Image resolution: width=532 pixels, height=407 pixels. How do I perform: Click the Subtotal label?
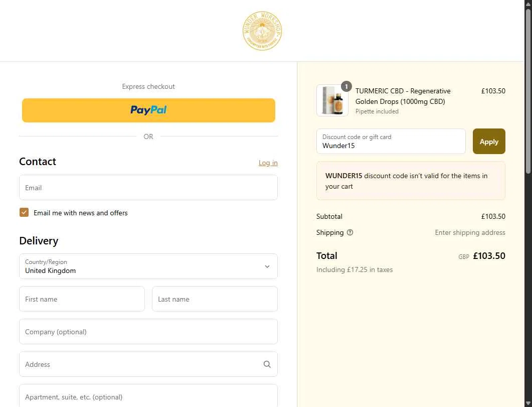(x=329, y=216)
